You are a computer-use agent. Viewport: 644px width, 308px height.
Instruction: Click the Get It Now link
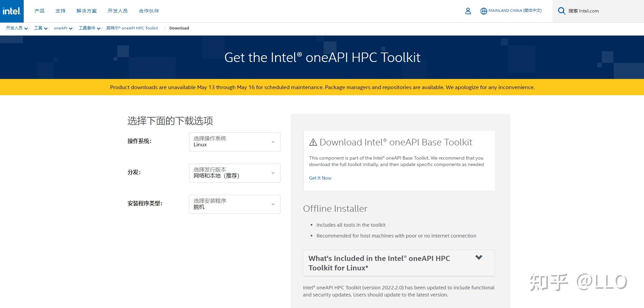[320, 178]
